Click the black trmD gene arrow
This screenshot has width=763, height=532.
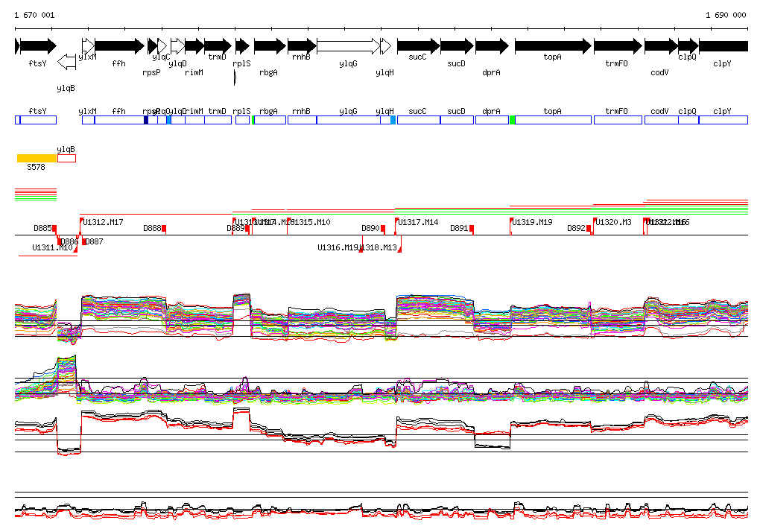click(218, 46)
